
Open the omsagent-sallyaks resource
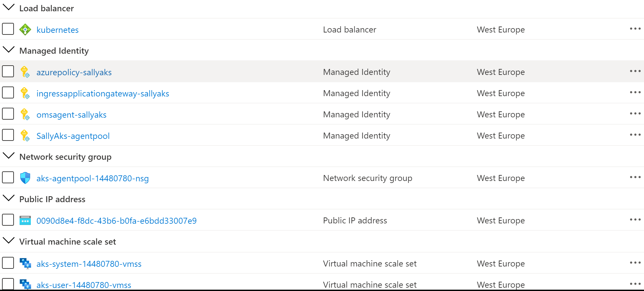pyautogui.click(x=71, y=115)
